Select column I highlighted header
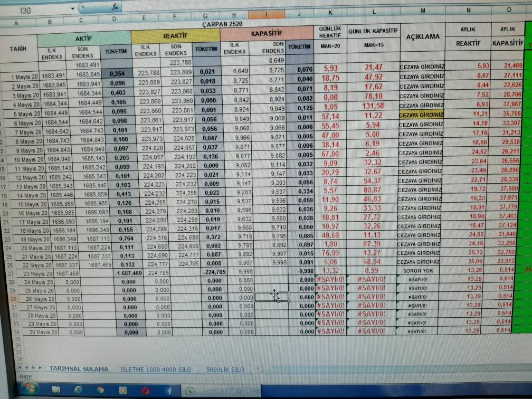The image size is (532, 399). (x=267, y=14)
